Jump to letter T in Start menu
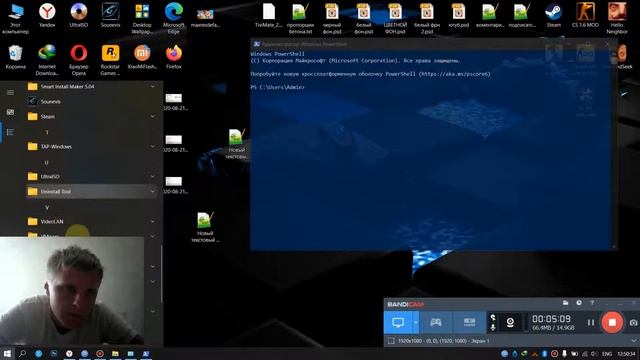This screenshot has width=640, height=360. pyautogui.click(x=47, y=132)
